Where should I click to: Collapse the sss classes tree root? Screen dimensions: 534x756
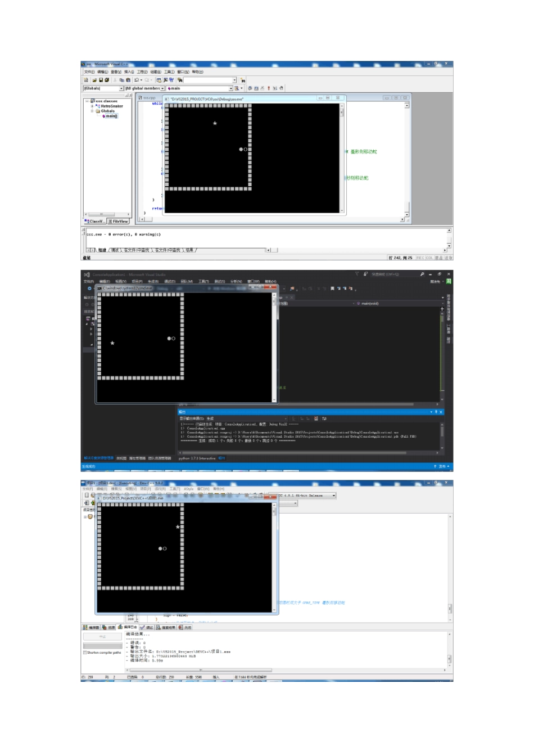tap(87, 101)
